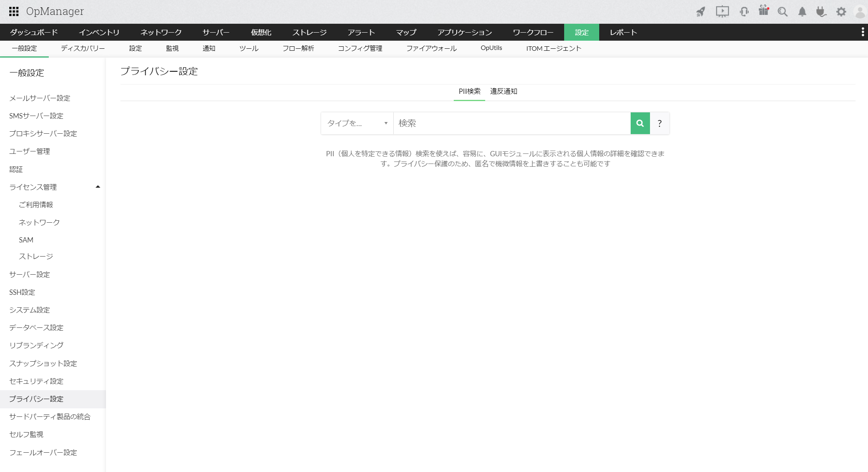Click the global search magnifier icon
Screen dimensions: 868x472
tap(782, 12)
